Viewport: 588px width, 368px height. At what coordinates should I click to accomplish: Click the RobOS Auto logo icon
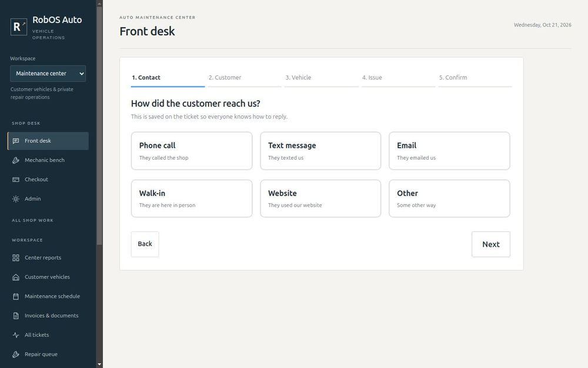pos(18,26)
